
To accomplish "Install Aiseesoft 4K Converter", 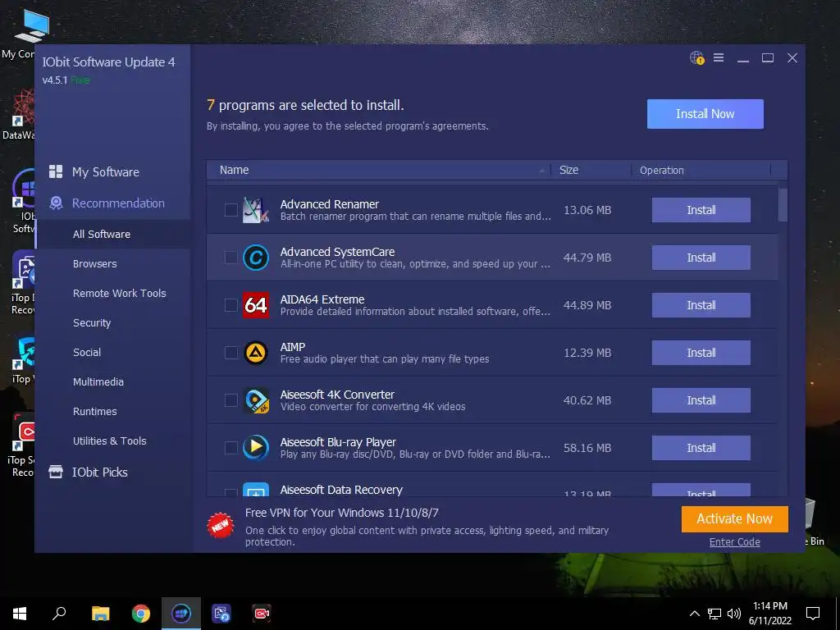I will pos(701,400).
